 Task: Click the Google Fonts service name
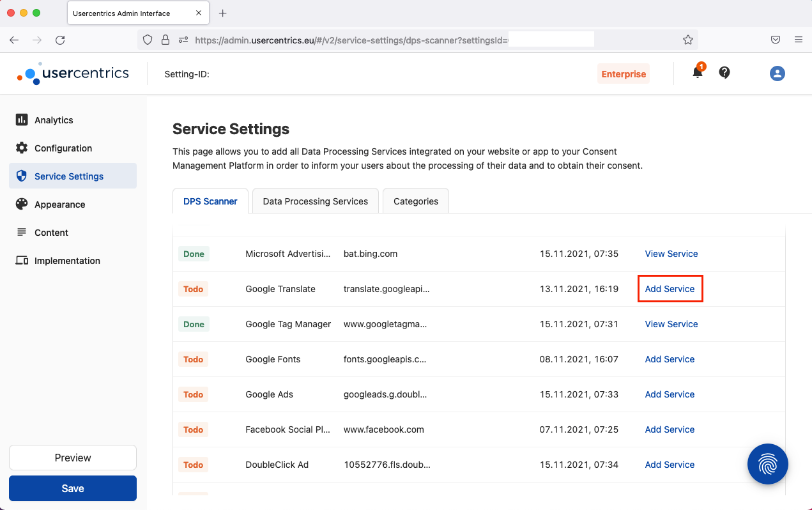point(273,359)
